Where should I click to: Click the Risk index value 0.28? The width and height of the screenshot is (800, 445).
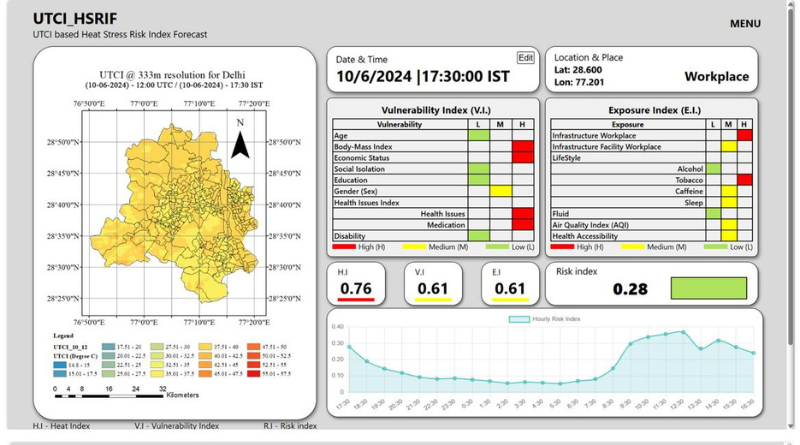(x=630, y=289)
